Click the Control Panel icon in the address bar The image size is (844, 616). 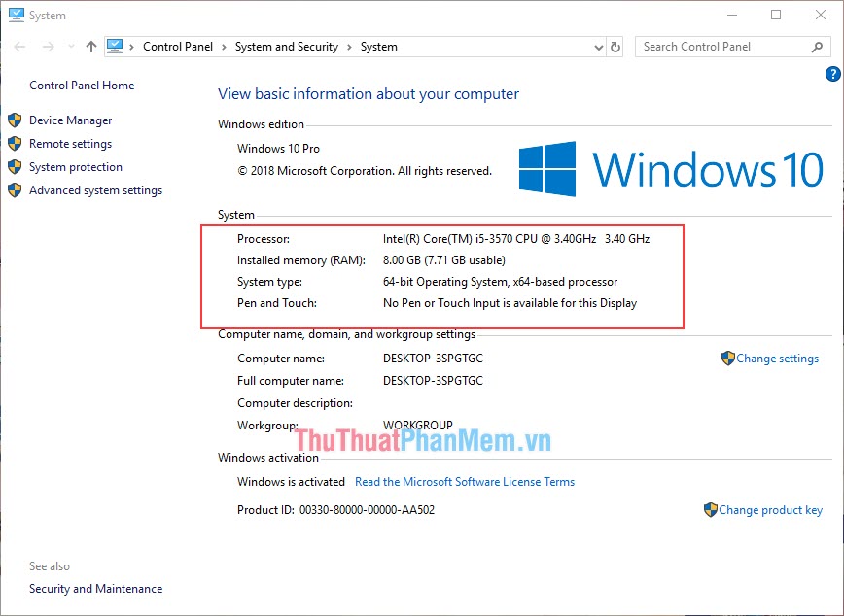(116, 46)
